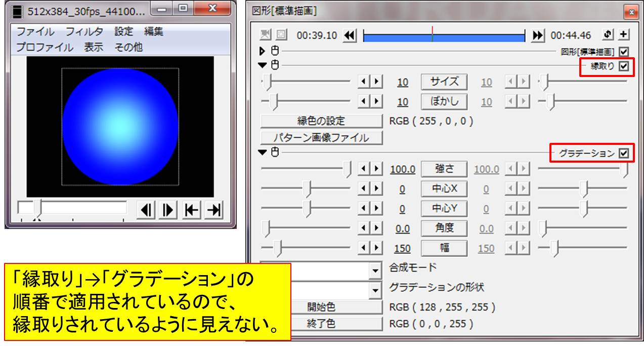Click the ぼかし parameter button
The width and height of the screenshot is (644, 346).
point(444,101)
